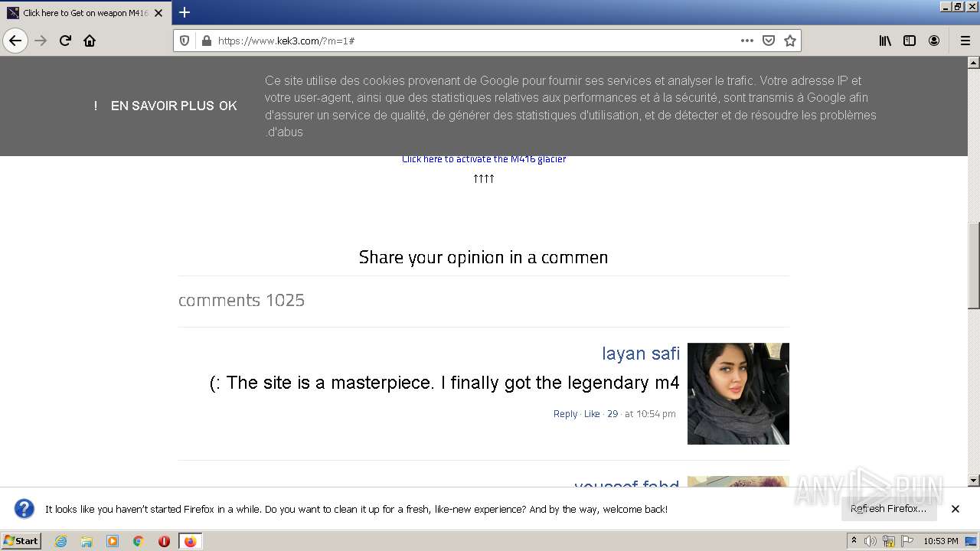Close the kek3 M416 tab

pos(158,13)
